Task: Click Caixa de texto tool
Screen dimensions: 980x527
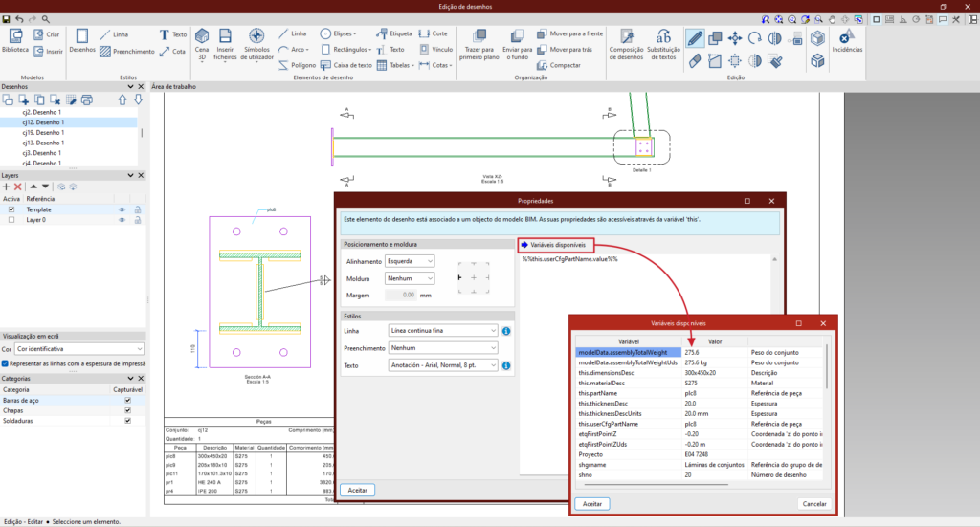Action: click(x=345, y=65)
